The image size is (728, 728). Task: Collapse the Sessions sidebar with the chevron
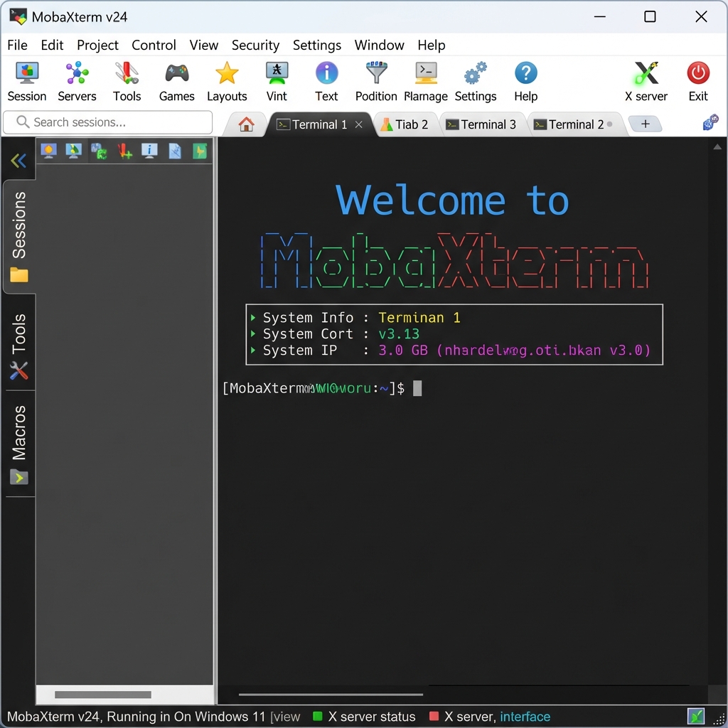tap(18, 160)
